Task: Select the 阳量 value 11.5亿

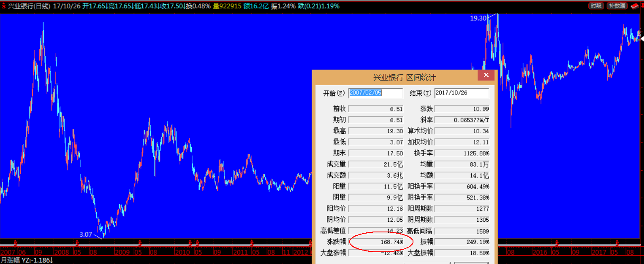Action: tap(376, 186)
